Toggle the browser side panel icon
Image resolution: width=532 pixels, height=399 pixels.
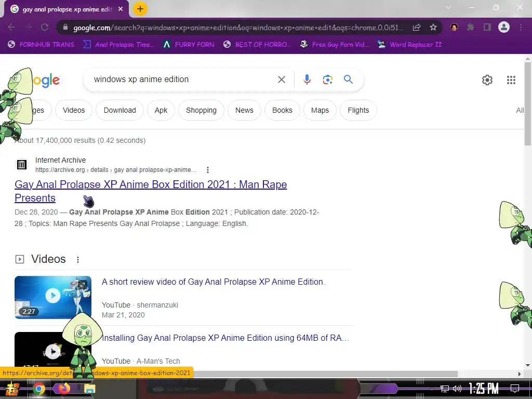click(487, 28)
